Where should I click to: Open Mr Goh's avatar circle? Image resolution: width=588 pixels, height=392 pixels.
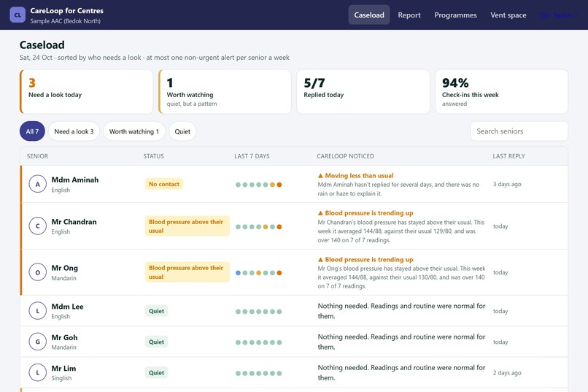[37, 342]
